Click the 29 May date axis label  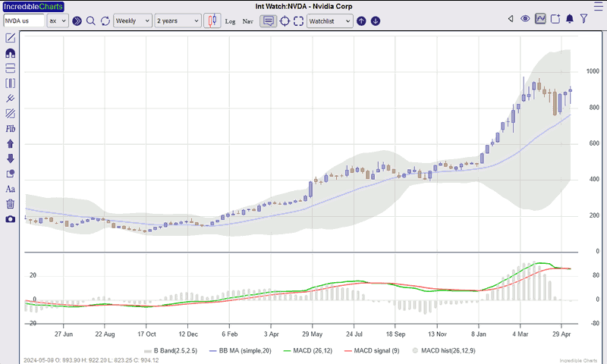click(312, 334)
